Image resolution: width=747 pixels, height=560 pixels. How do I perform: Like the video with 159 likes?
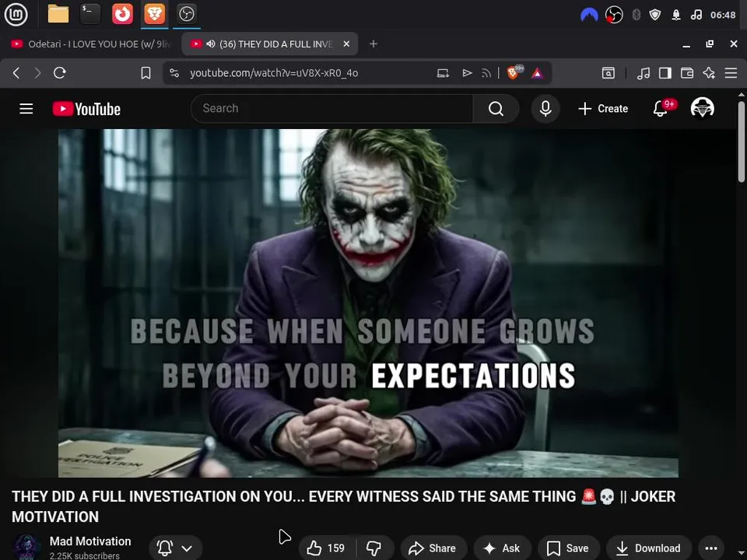[x=326, y=548]
